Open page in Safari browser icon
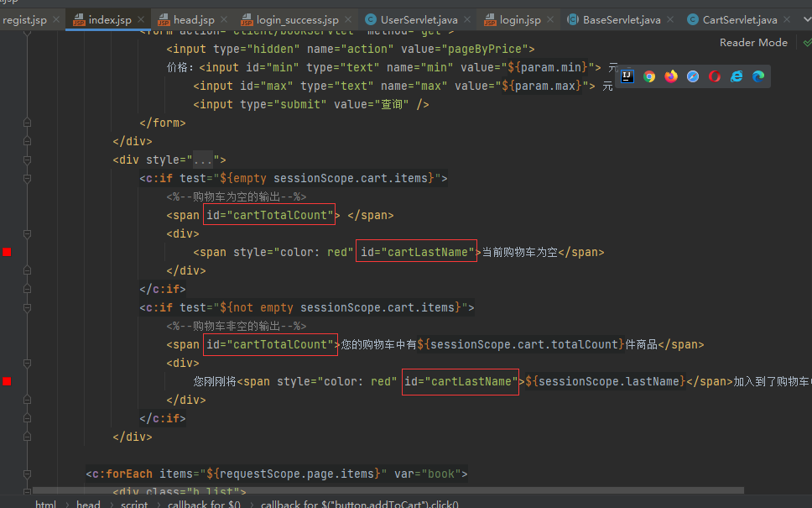The width and height of the screenshot is (812, 508). point(693,76)
